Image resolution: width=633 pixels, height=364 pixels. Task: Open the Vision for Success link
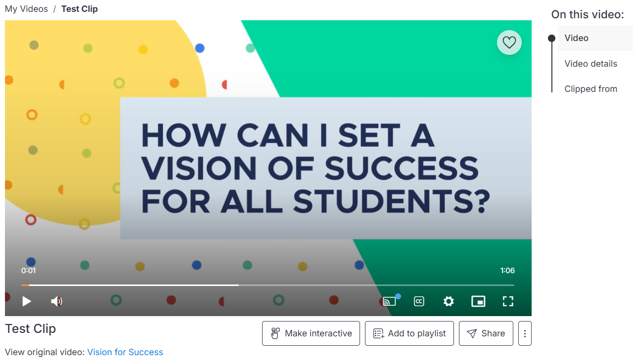click(125, 352)
